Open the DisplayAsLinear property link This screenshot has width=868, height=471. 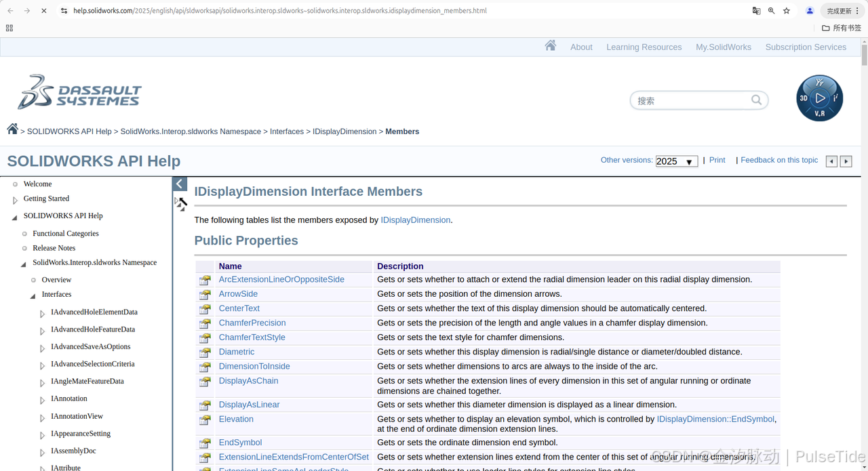pyautogui.click(x=249, y=405)
